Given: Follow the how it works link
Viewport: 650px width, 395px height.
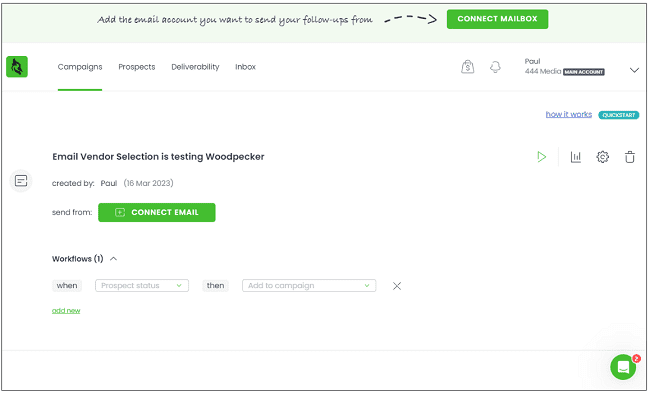Looking at the screenshot, I should tap(568, 114).
